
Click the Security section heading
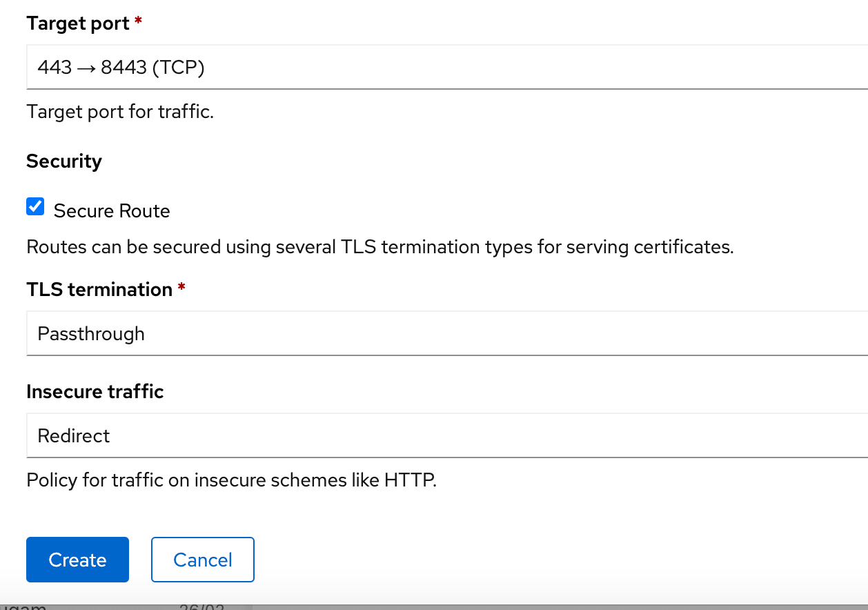click(x=64, y=161)
